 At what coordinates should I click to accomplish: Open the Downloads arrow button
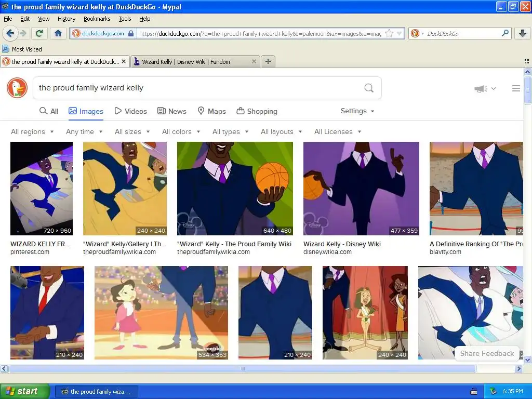(523, 33)
